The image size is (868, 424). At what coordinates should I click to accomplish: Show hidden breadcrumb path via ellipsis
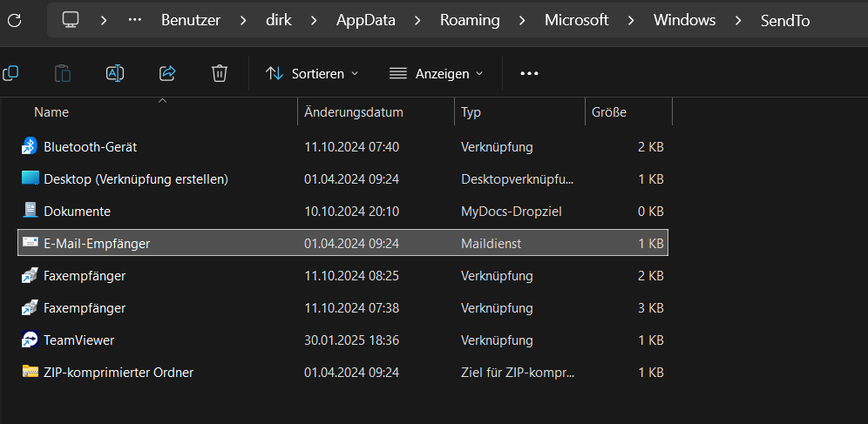click(x=134, y=20)
